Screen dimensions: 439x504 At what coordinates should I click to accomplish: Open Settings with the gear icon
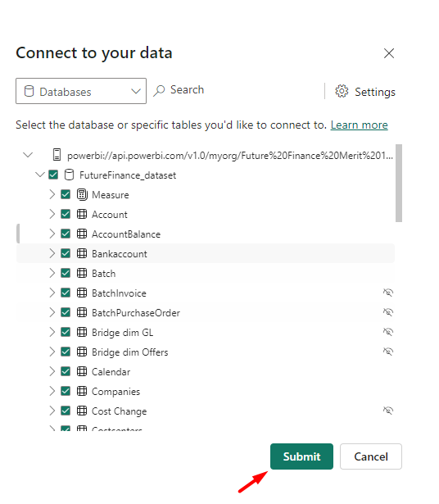[365, 92]
